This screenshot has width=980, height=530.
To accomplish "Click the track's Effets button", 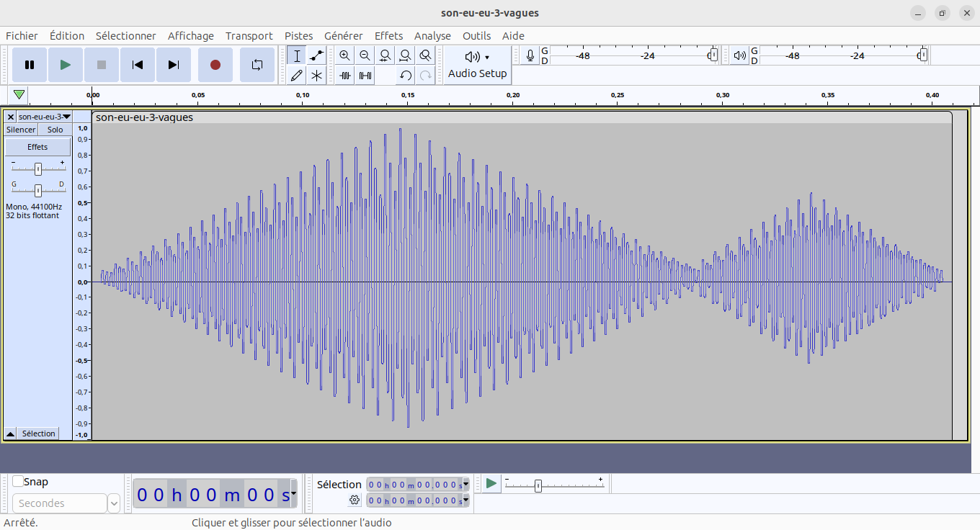I will pyautogui.click(x=37, y=147).
